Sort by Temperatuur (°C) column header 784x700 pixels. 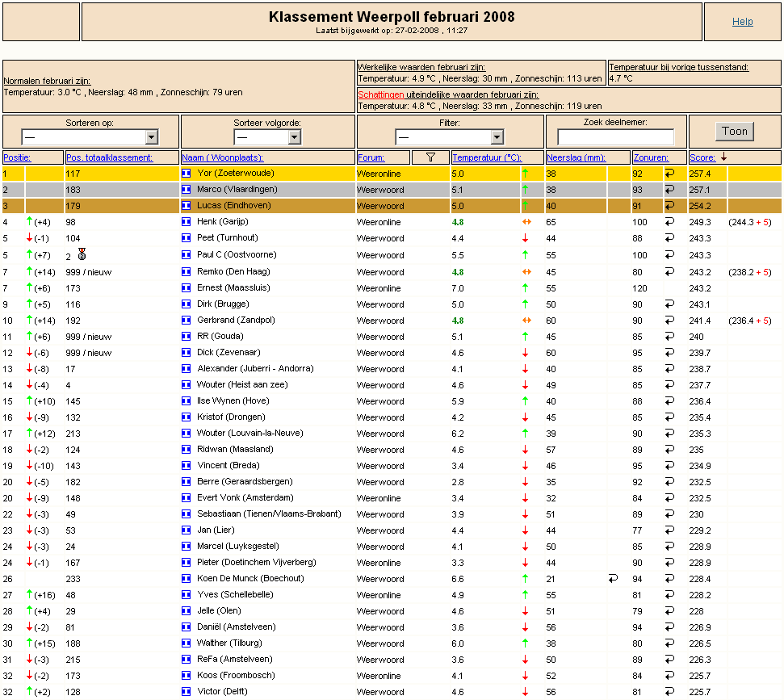[x=487, y=157]
